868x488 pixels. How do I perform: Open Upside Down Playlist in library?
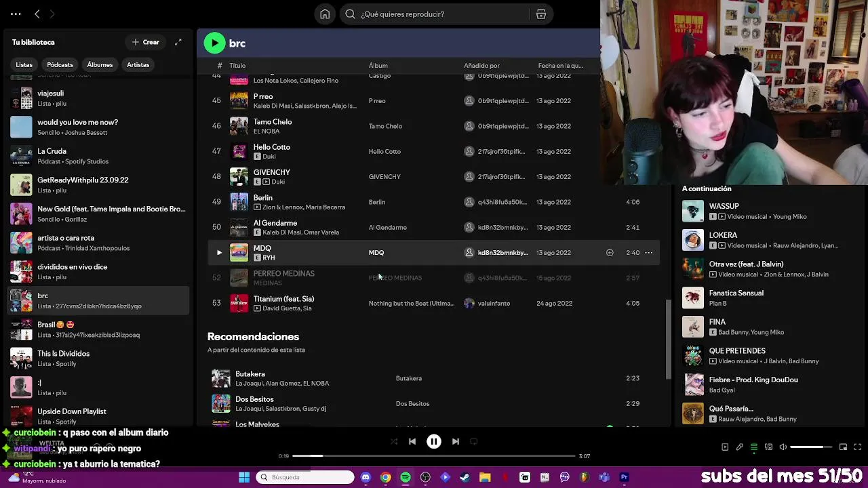click(98, 416)
